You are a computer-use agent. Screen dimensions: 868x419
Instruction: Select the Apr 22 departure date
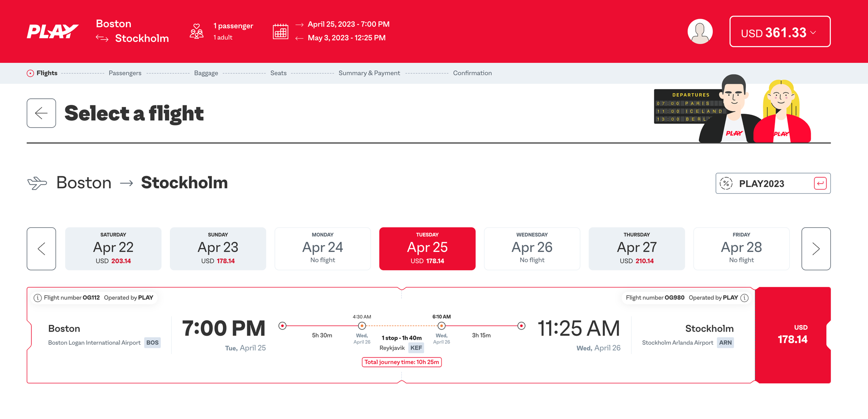tap(113, 249)
